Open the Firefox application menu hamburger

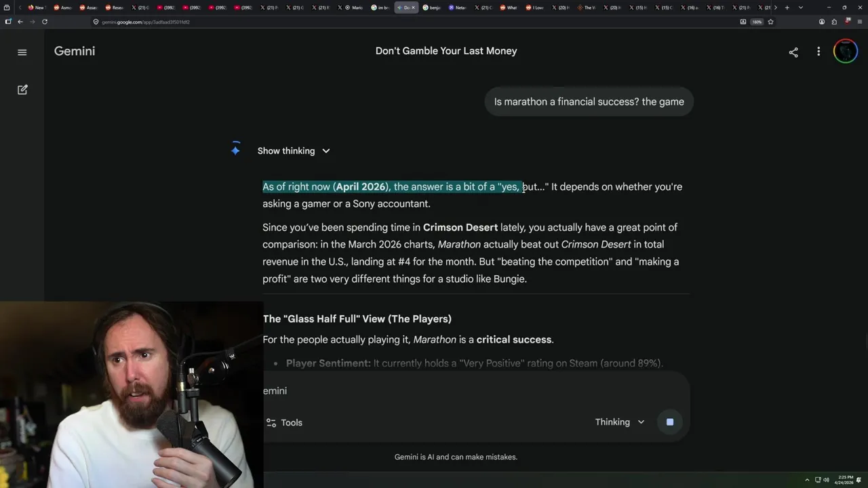[x=859, y=22]
